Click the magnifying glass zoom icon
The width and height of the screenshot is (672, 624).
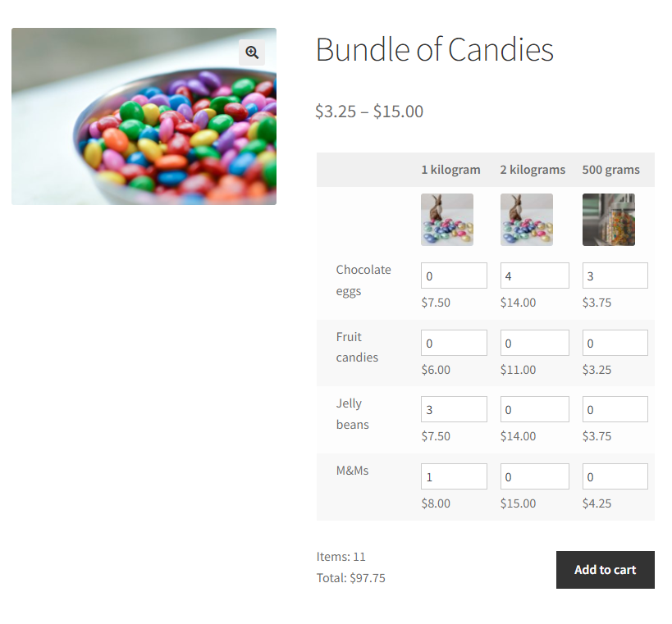pyautogui.click(x=252, y=52)
